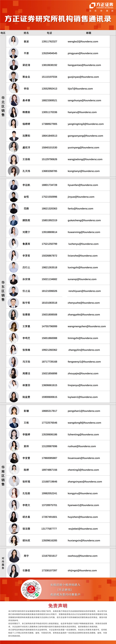This screenshot has width=116, height=644.
Task: Click portrait beside phone 19982052241
Action: (x=14, y=493)
